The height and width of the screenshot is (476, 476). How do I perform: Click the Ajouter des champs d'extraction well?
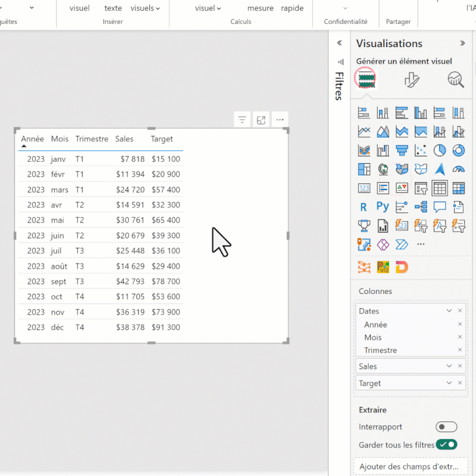411,466
